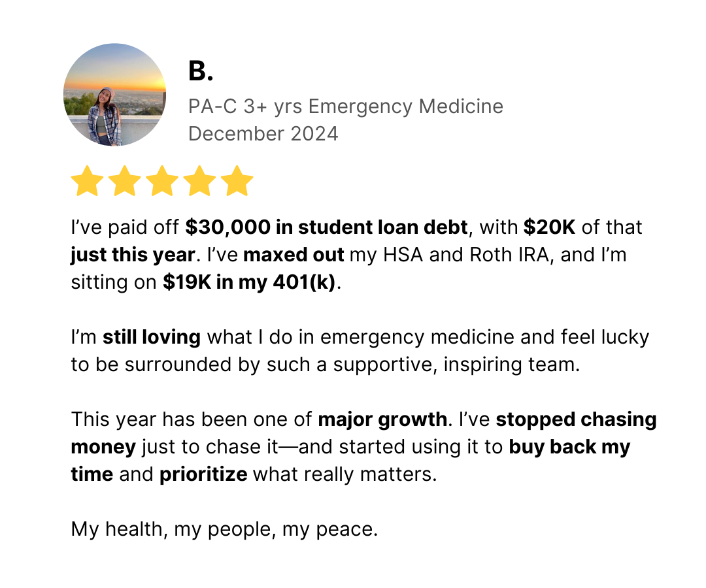This screenshot has width=706, height=588.
Task: Click the bold "$30,000 in student loan debt" text
Action: click(x=327, y=227)
